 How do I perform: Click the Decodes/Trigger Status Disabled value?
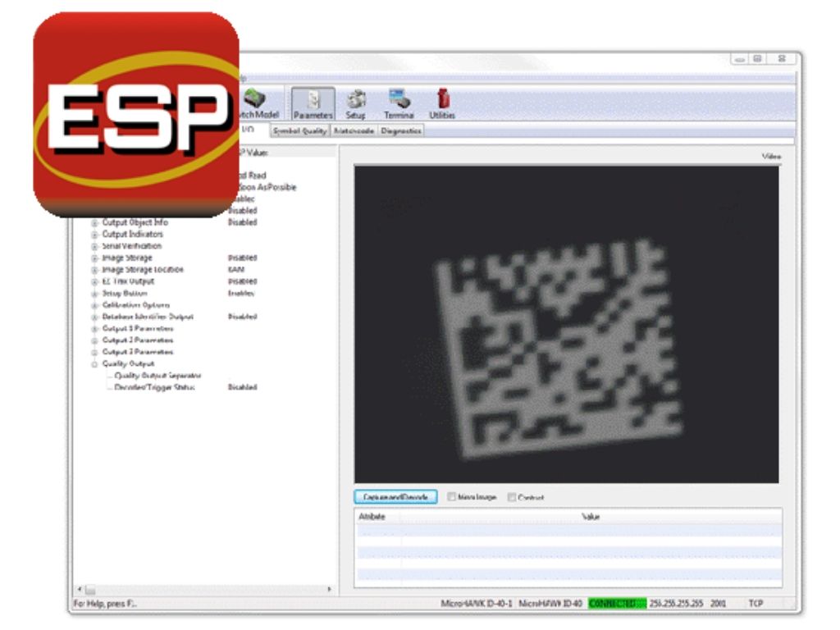242,387
